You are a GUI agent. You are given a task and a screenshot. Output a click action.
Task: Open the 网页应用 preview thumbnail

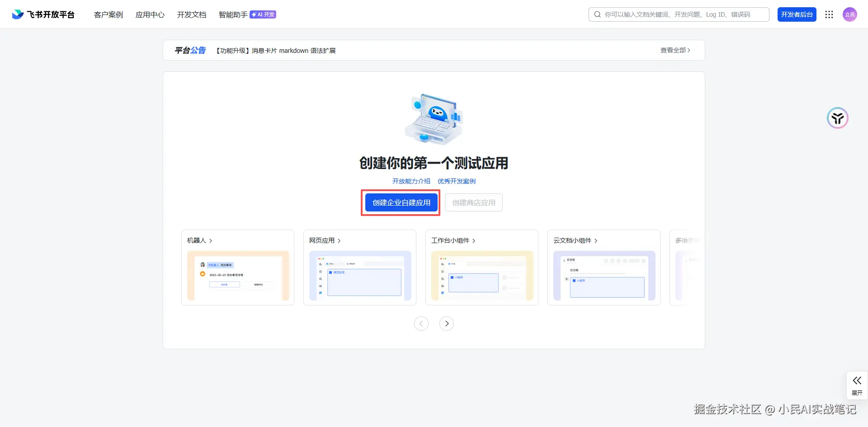pyautogui.click(x=360, y=276)
